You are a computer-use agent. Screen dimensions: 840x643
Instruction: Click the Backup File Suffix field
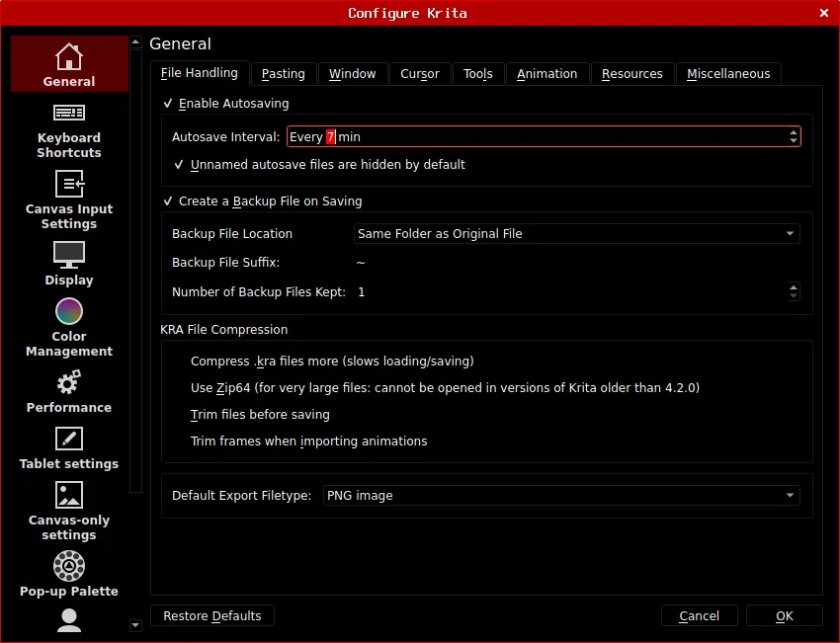577,263
